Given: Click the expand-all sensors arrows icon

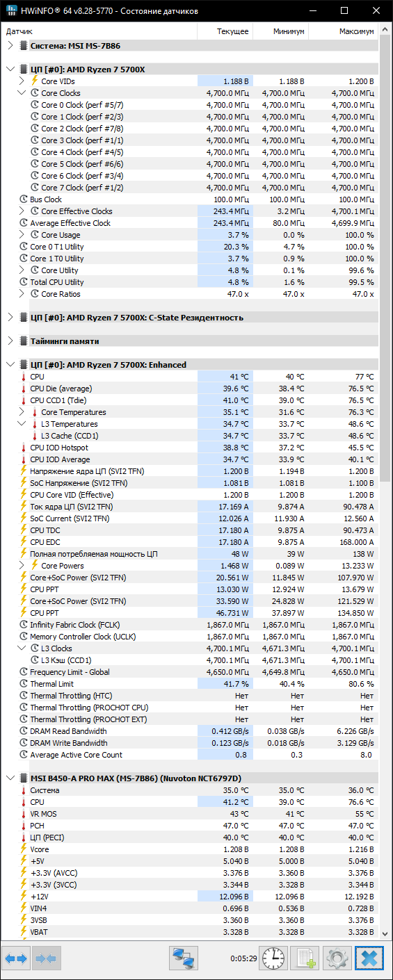Looking at the screenshot, I should click(16, 958).
